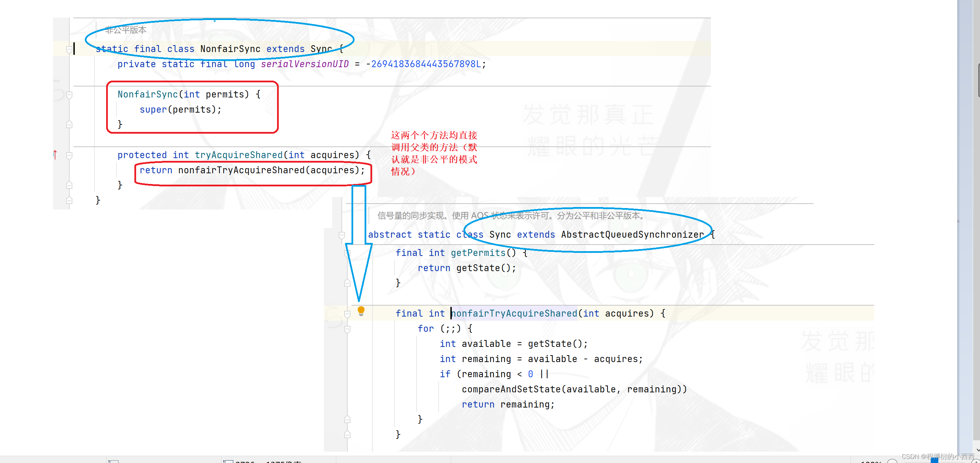Collapse the NonfairSync class fold marker
Viewport: 980px width, 463px height.
69,49
